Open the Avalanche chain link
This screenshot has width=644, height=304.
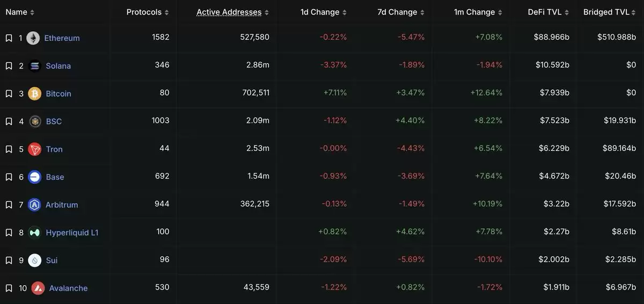click(68, 288)
